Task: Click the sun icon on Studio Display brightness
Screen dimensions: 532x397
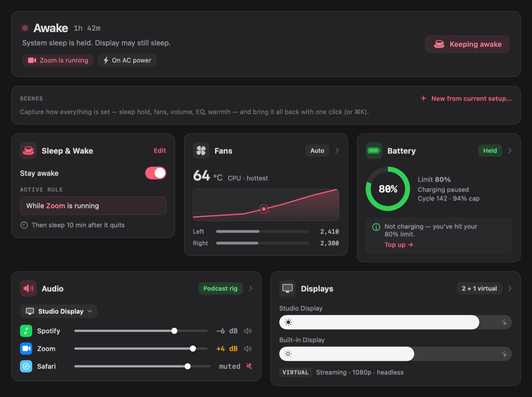Action: (x=288, y=322)
